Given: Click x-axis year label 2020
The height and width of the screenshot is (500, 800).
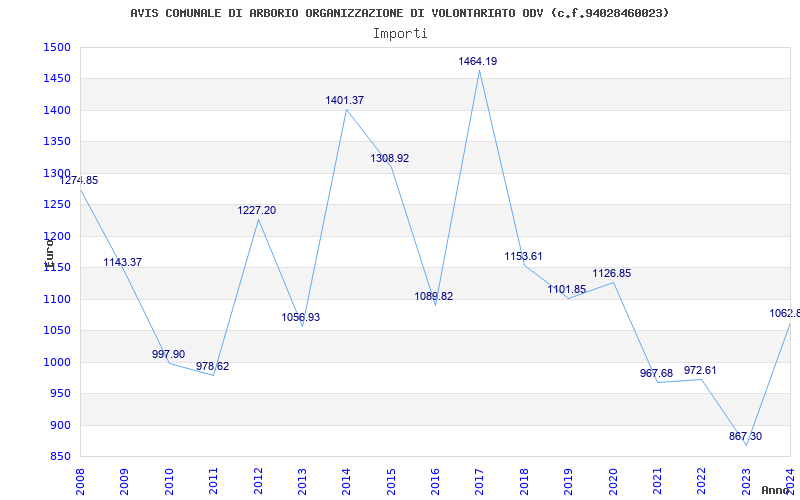Looking at the screenshot, I should pyautogui.click(x=613, y=482).
